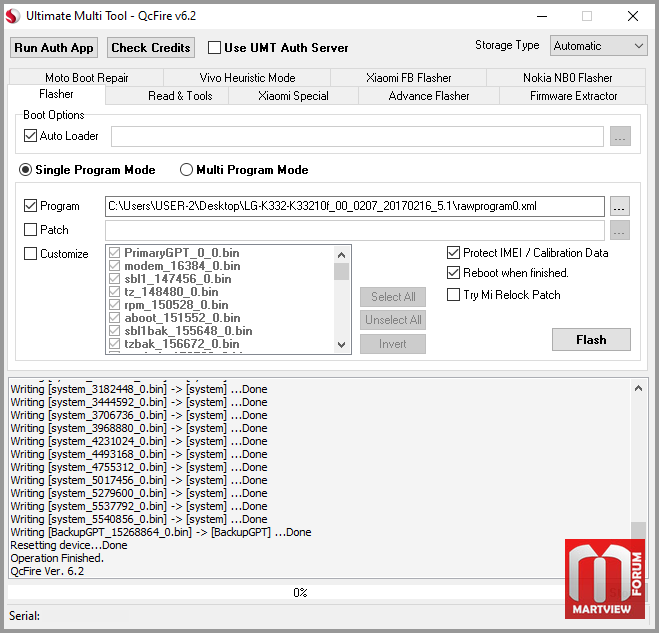Click the Unselect All button

pyautogui.click(x=393, y=320)
